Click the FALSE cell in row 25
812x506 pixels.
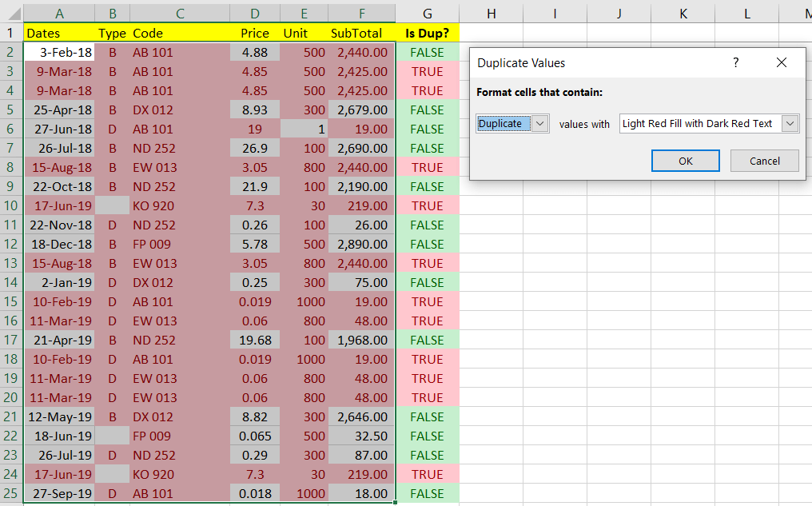[x=427, y=493]
